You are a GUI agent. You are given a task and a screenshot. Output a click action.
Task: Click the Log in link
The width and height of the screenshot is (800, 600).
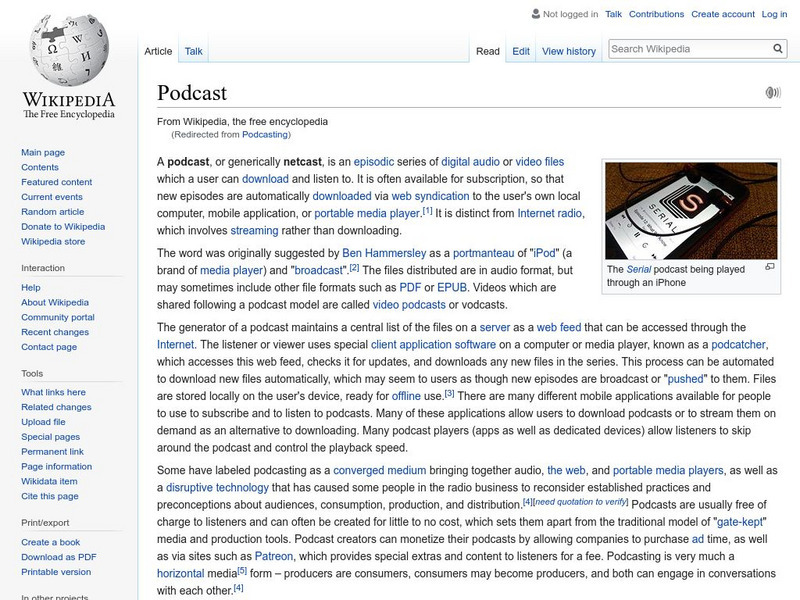click(774, 14)
